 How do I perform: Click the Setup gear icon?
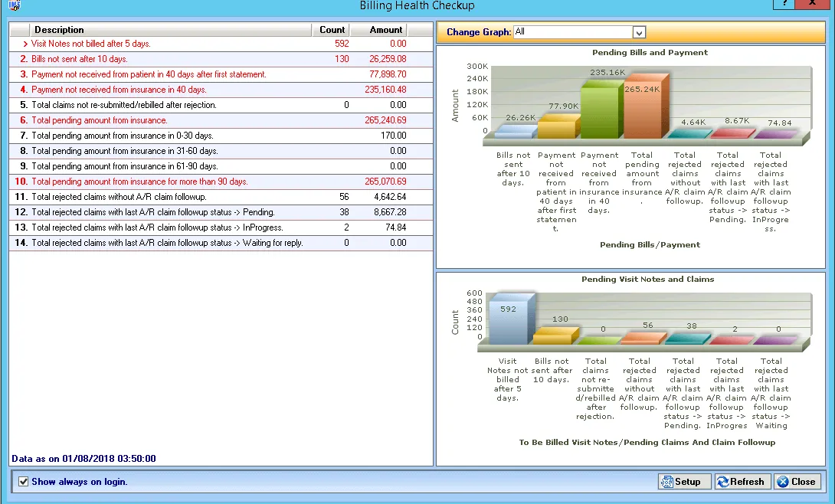[667, 482]
